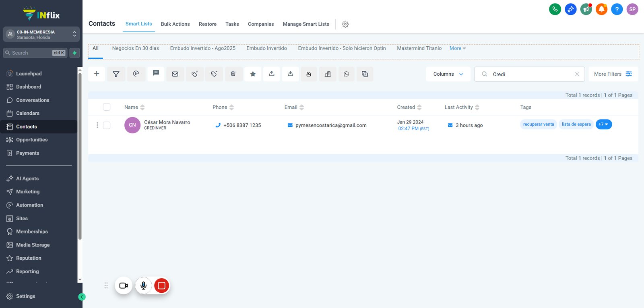Click the import contacts download icon
The width and height of the screenshot is (644, 308).
[x=291, y=74]
